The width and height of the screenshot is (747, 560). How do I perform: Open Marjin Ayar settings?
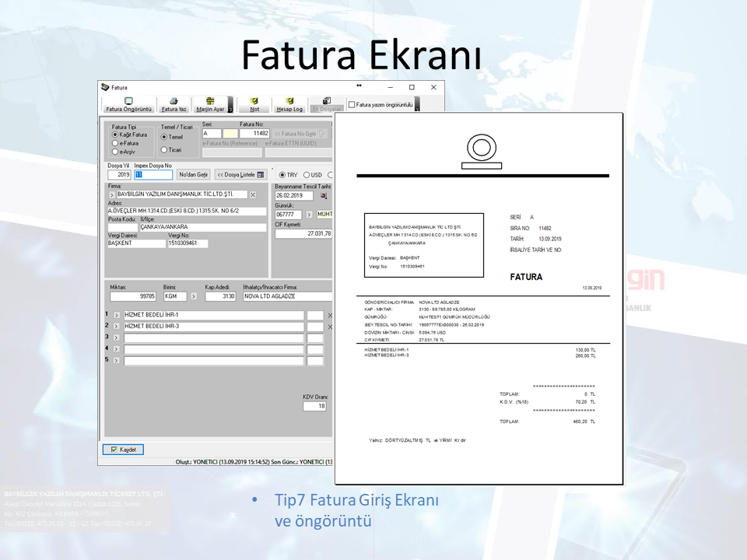tap(210, 104)
